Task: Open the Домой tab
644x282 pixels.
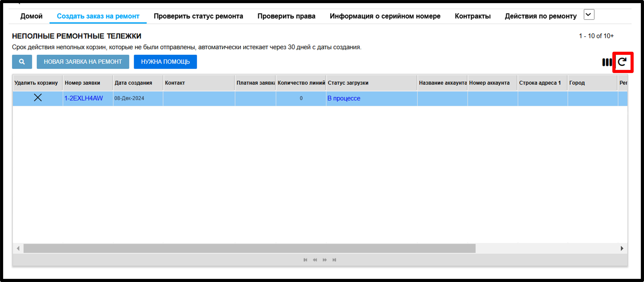Action: [31, 16]
